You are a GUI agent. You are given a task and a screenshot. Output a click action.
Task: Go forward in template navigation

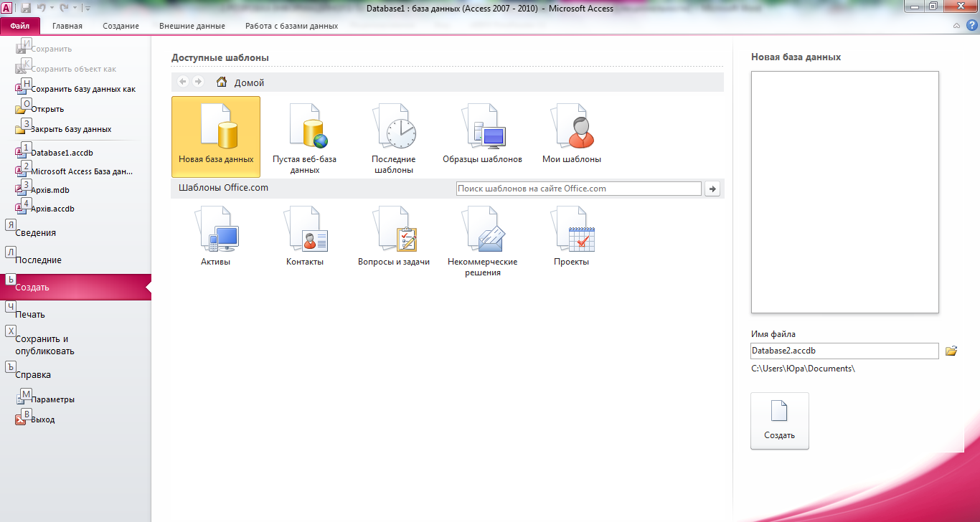[198, 82]
